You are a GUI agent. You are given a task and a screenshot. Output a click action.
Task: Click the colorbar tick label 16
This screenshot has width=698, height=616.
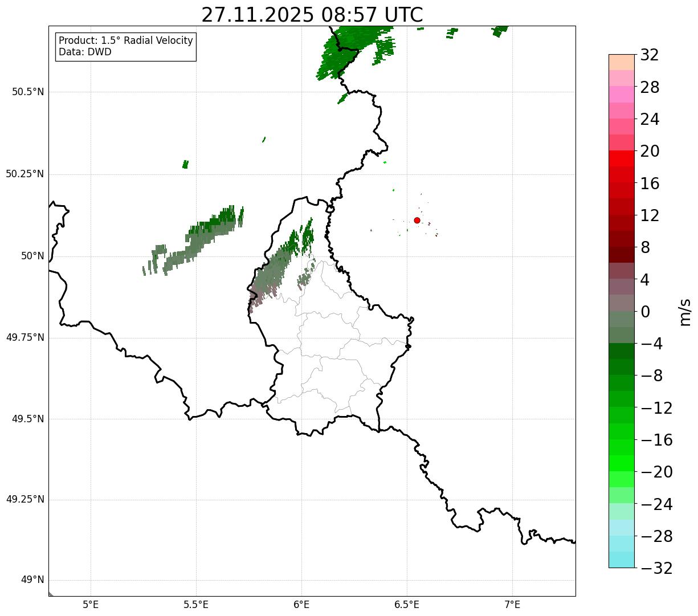[x=650, y=183]
